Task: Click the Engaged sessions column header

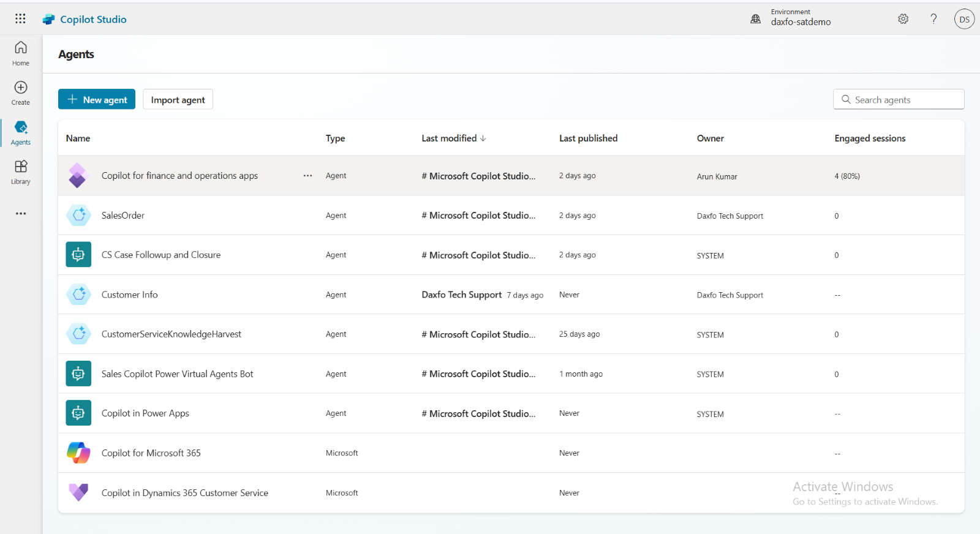Action: (x=869, y=138)
